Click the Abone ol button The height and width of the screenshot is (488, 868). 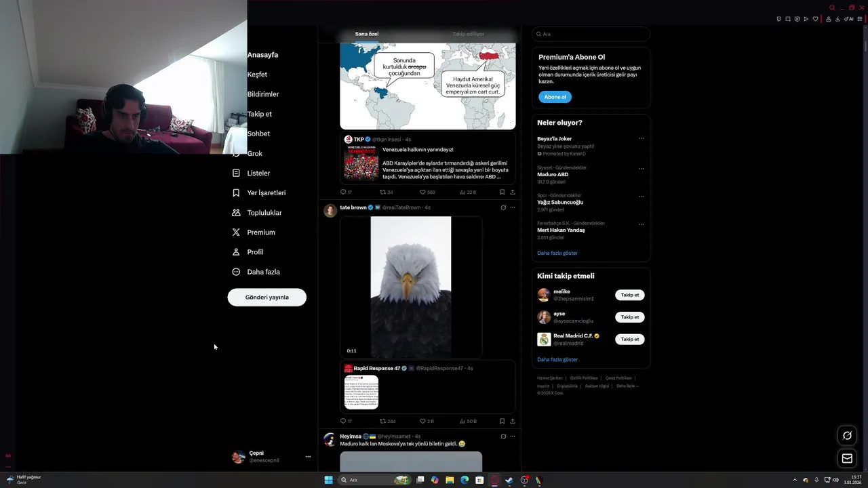(x=555, y=97)
